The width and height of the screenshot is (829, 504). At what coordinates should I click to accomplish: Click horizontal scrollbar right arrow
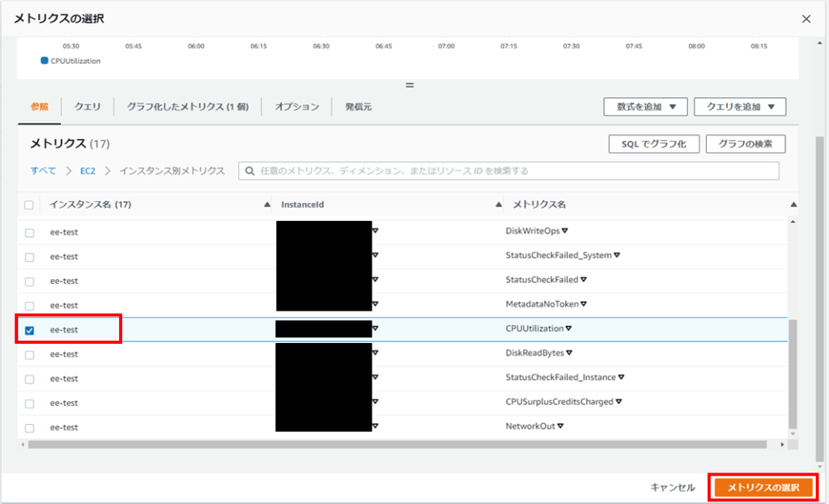click(x=782, y=445)
